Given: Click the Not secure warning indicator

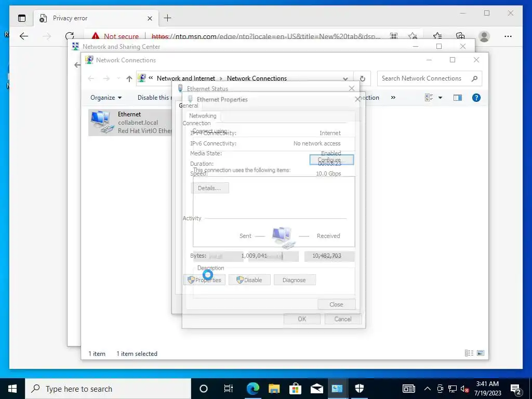Looking at the screenshot, I should pyautogui.click(x=116, y=36).
